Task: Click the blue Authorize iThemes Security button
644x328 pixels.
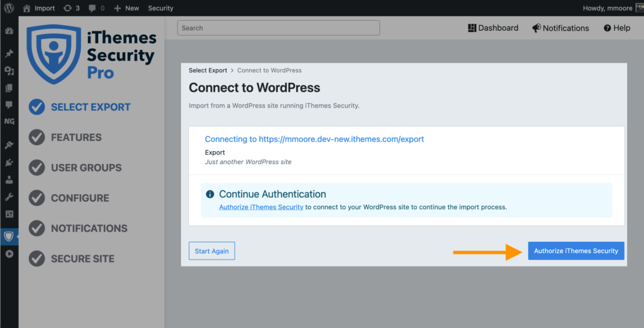Action: point(576,251)
